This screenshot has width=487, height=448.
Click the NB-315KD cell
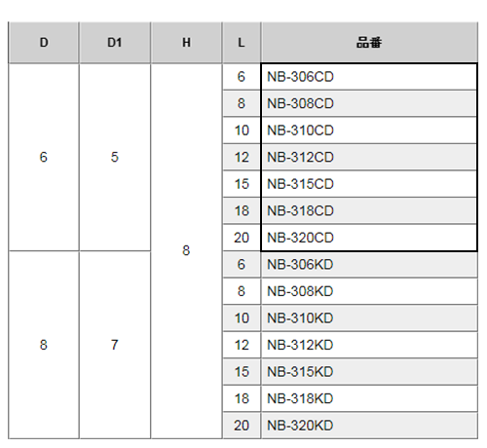[x=369, y=372]
